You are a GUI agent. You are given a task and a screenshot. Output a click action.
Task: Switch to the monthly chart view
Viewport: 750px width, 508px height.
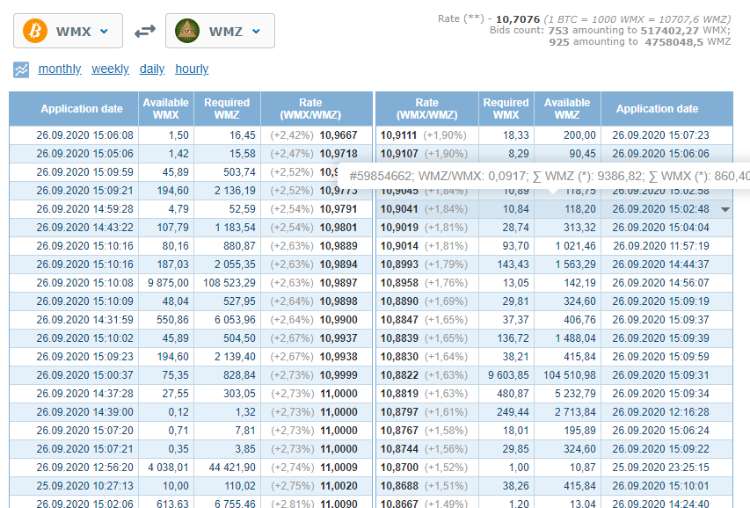pyautogui.click(x=59, y=69)
